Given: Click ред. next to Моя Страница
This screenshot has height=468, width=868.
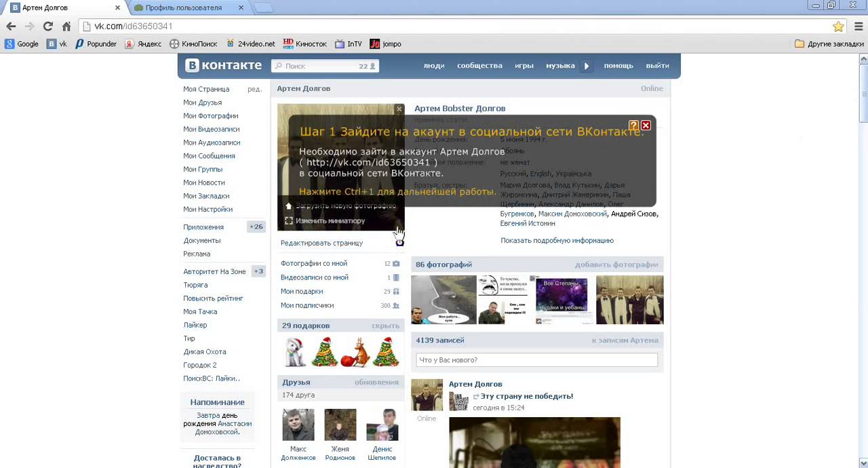Looking at the screenshot, I should 254,89.
